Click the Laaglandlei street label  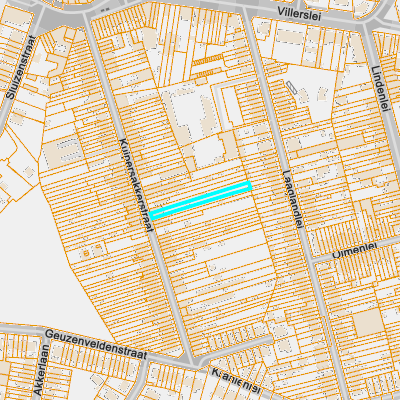(x=293, y=199)
